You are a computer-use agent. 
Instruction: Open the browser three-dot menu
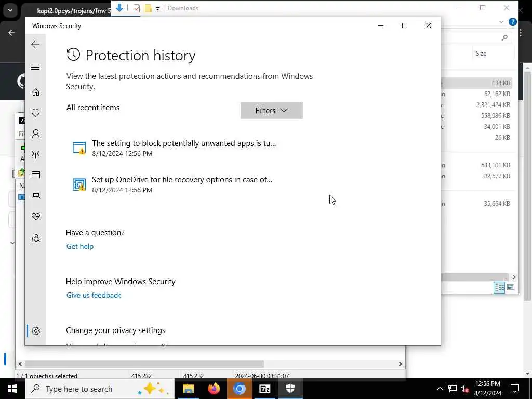coord(521,33)
